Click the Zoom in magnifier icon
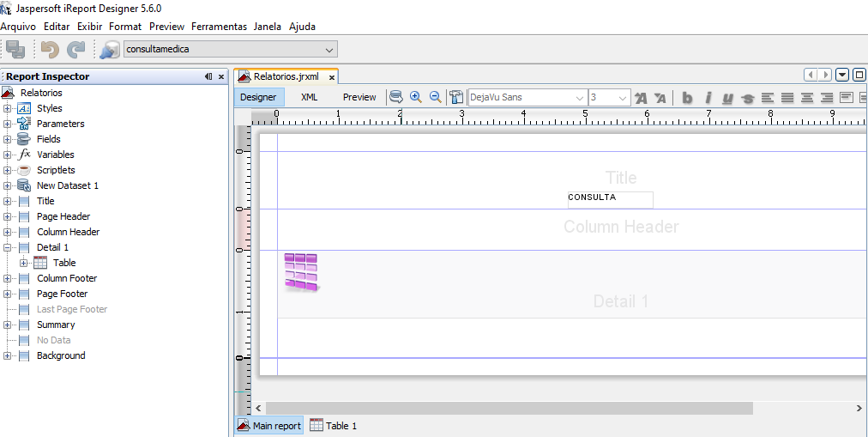Screen dimensions: 868x437 [x=416, y=97]
